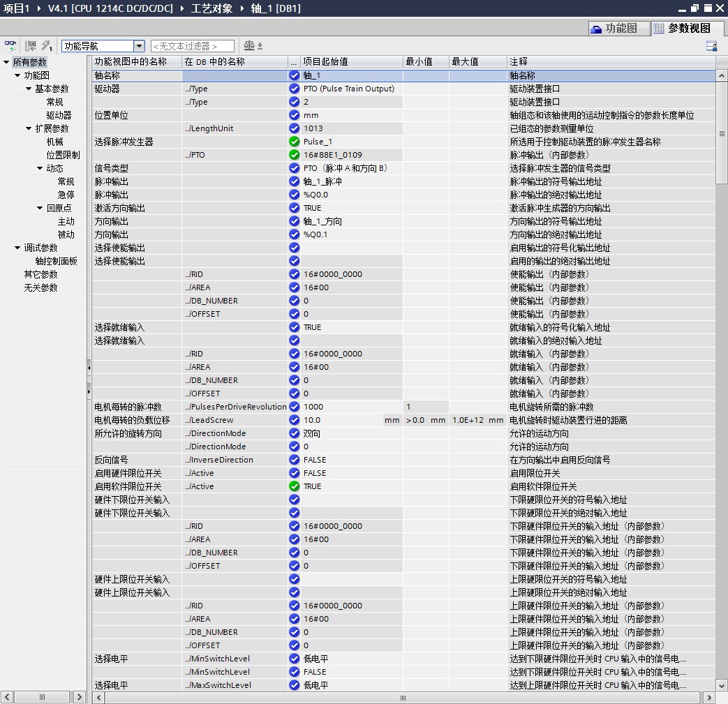Click the PTO (脉冲 A 和方向 B) value cell
This screenshot has height=704, width=728.
pos(352,168)
